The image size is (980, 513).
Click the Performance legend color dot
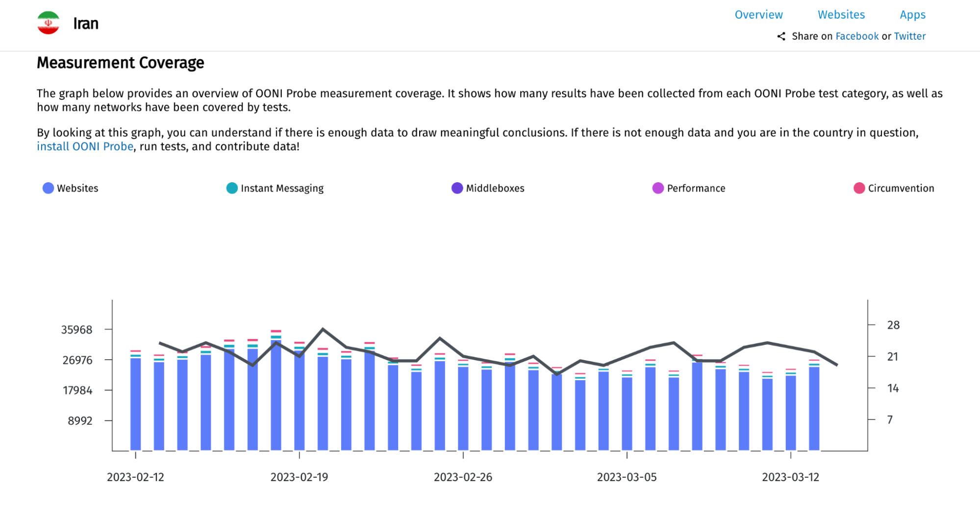[x=658, y=188]
